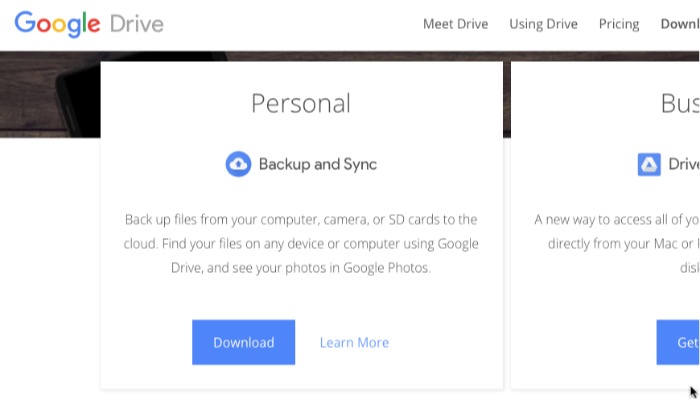
Task: Click the Personal card description paragraph
Action: (x=301, y=243)
